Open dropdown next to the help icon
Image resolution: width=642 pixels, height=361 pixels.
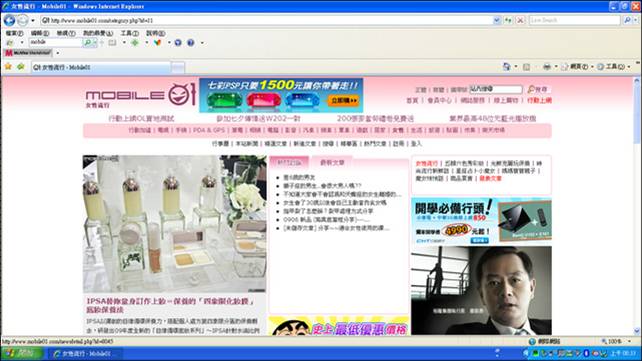pyautogui.click(x=202, y=43)
